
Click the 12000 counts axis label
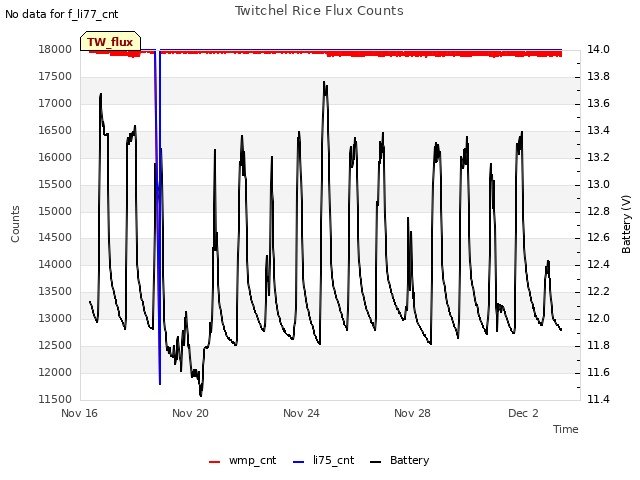pyautogui.click(x=55, y=372)
